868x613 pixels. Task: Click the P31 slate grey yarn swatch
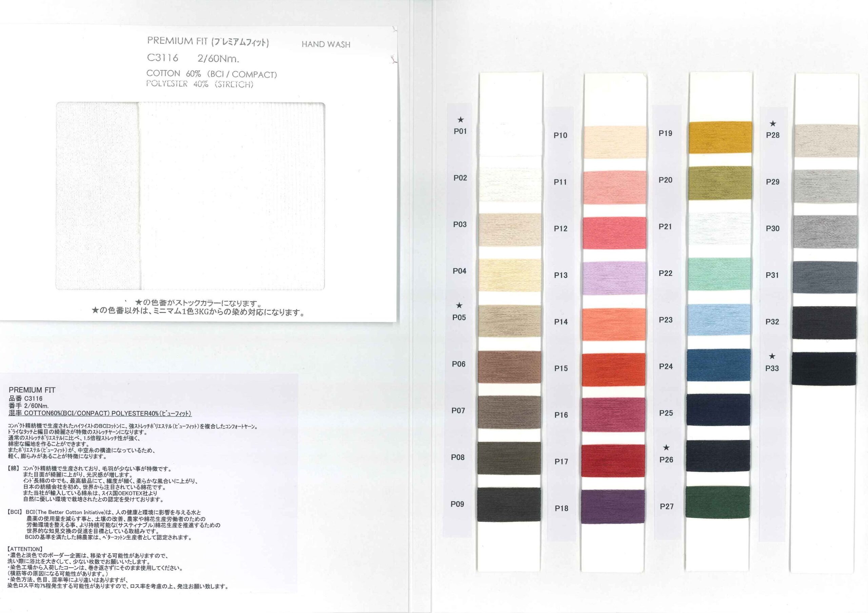[825, 277]
